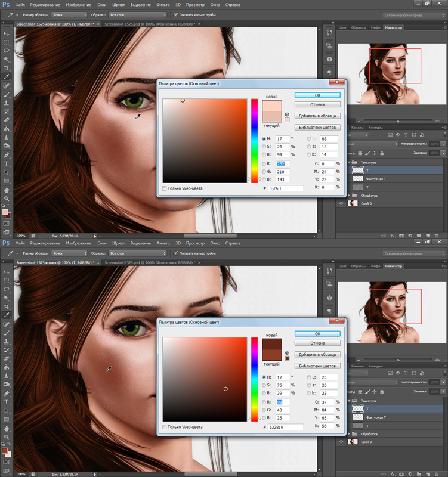Expand the Обработка group in upper window
The image size is (448, 477).
click(x=349, y=196)
